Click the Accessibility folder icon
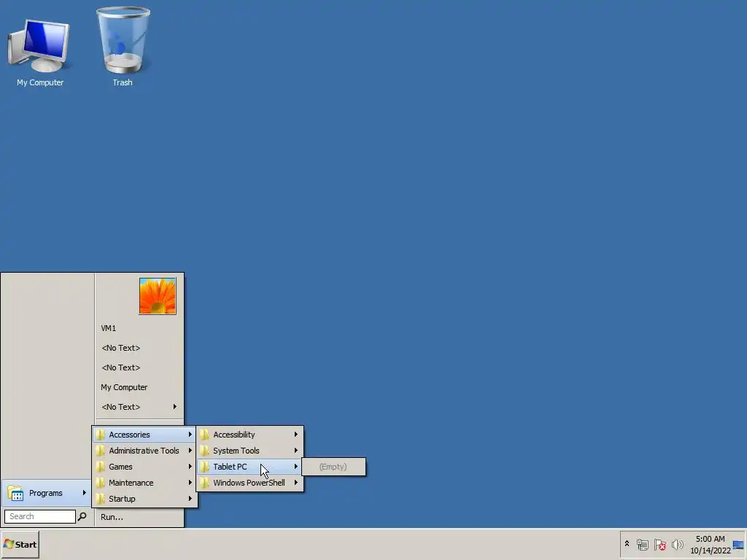 tap(204, 435)
